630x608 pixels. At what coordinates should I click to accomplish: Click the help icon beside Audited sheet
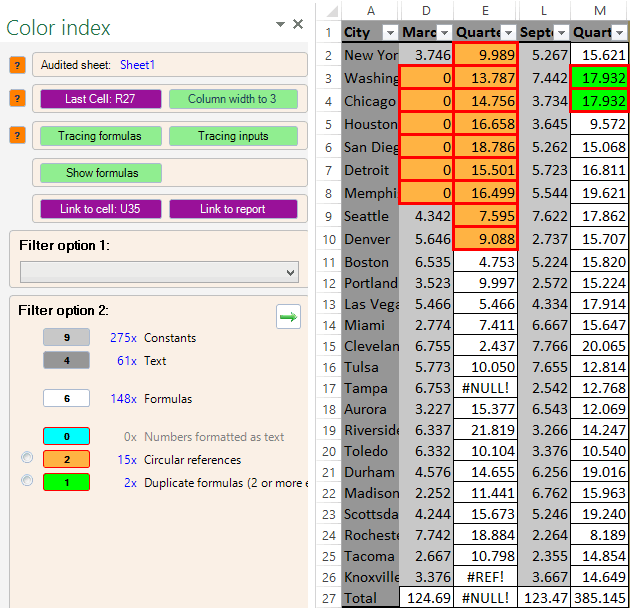coord(17,65)
